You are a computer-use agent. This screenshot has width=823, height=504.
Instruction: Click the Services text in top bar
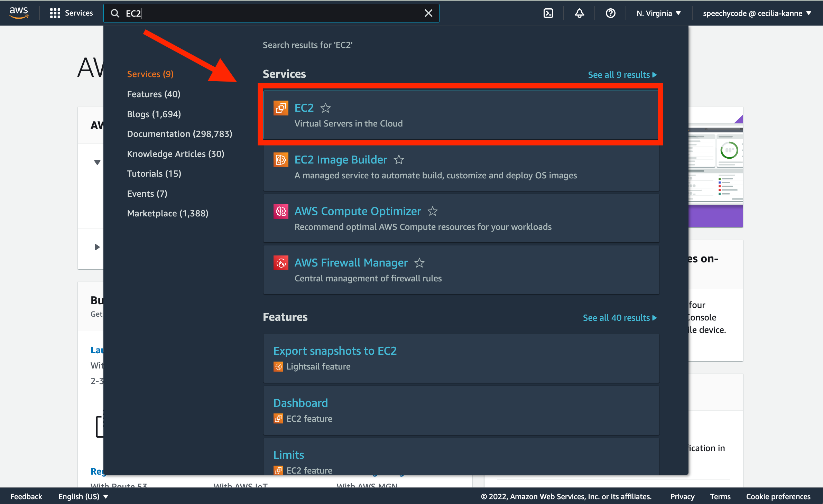coord(79,13)
